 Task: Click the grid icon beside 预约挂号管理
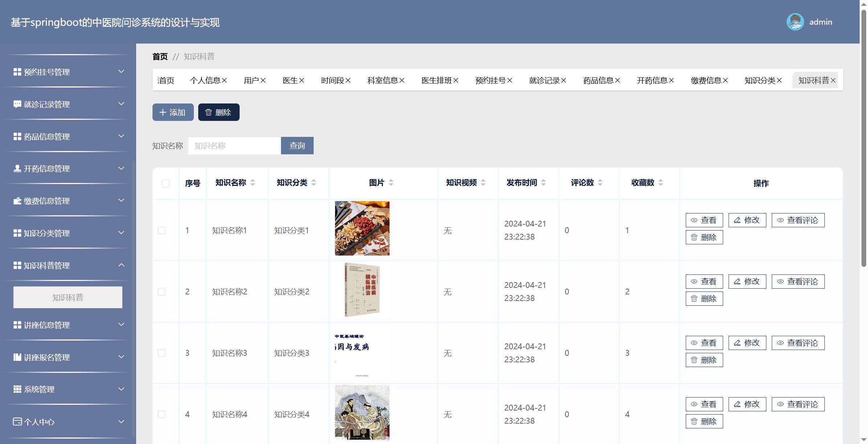(17, 72)
